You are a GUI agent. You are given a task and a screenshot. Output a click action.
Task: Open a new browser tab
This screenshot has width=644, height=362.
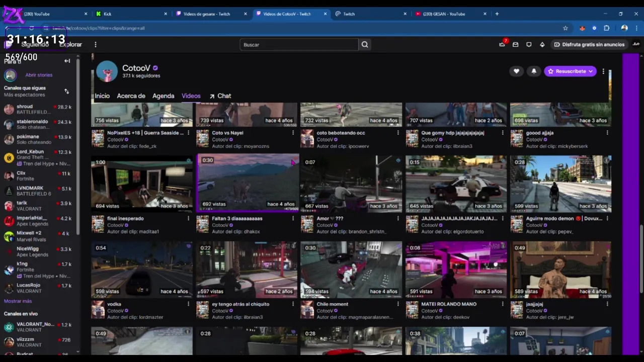(x=497, y=14)
